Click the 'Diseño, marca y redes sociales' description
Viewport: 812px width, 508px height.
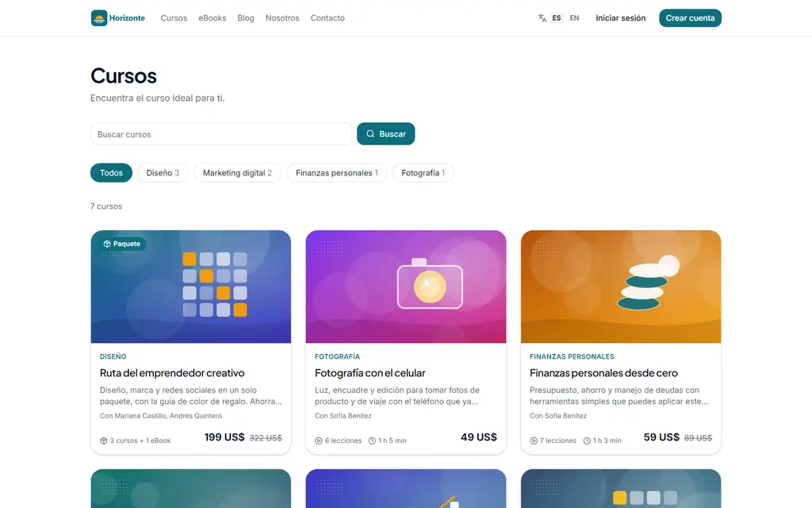(x=190, y=395)
